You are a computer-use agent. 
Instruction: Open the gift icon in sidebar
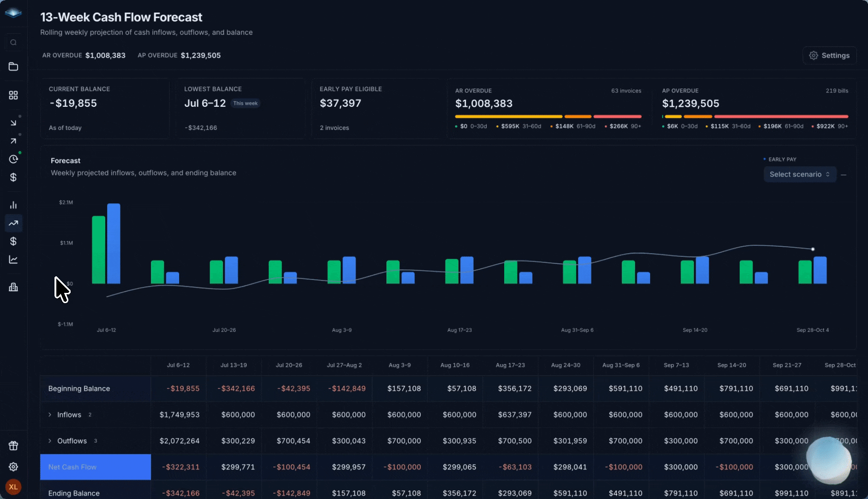click(x=13, y=446)
